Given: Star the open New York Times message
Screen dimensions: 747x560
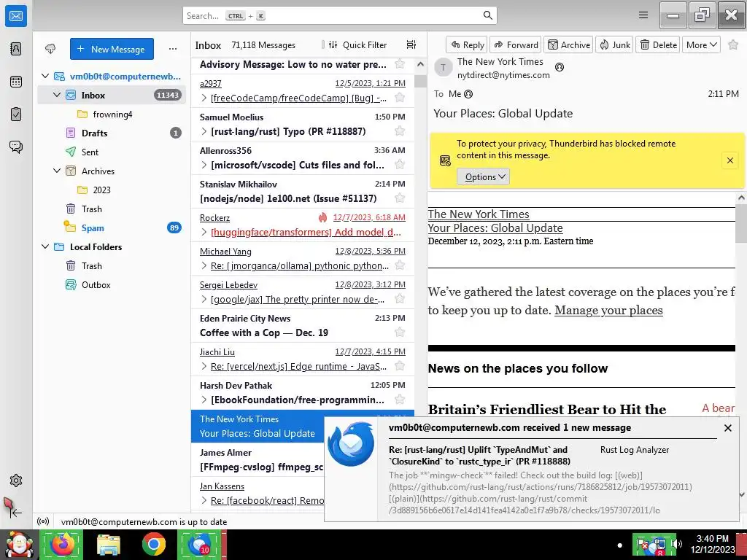Looking at the screenshot, I should point(733,44).
